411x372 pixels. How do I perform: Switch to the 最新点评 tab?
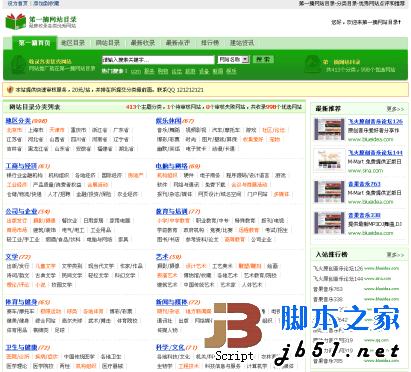point(178,43)
